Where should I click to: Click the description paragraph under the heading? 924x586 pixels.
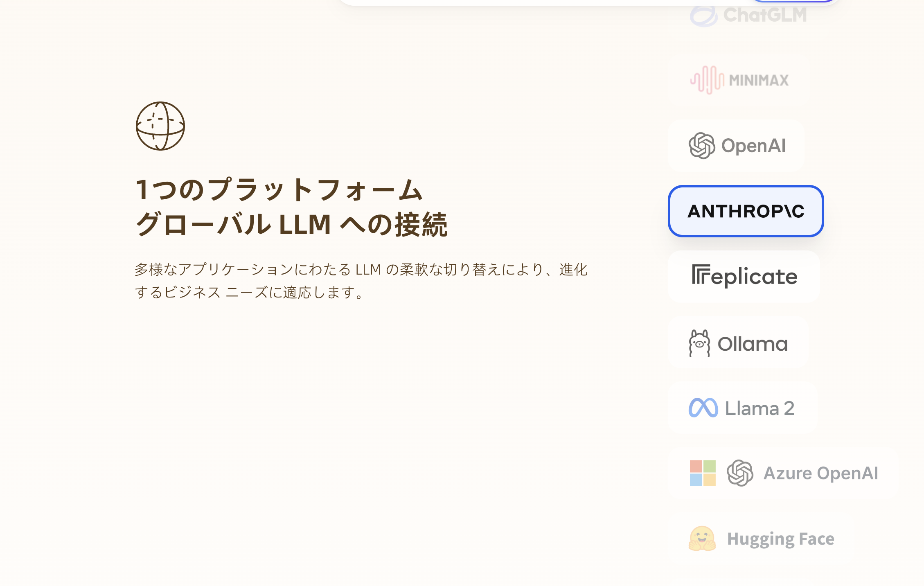(361, 281)
